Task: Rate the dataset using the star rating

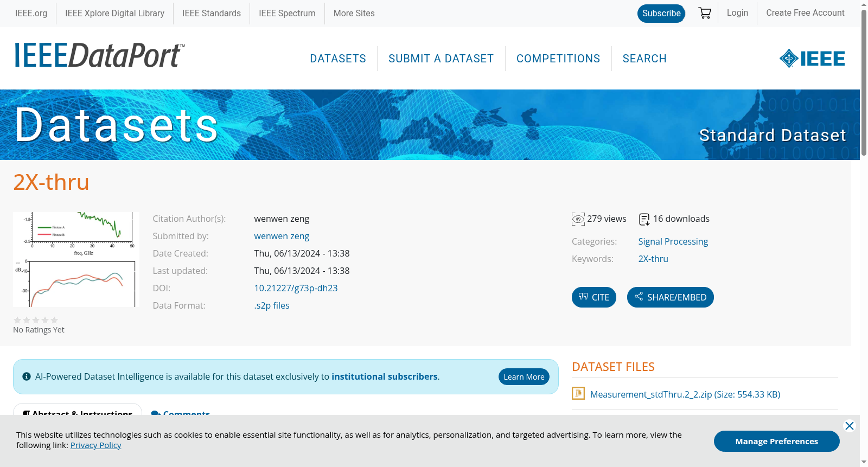Action: pyautogui.click(x=36, y=320)
